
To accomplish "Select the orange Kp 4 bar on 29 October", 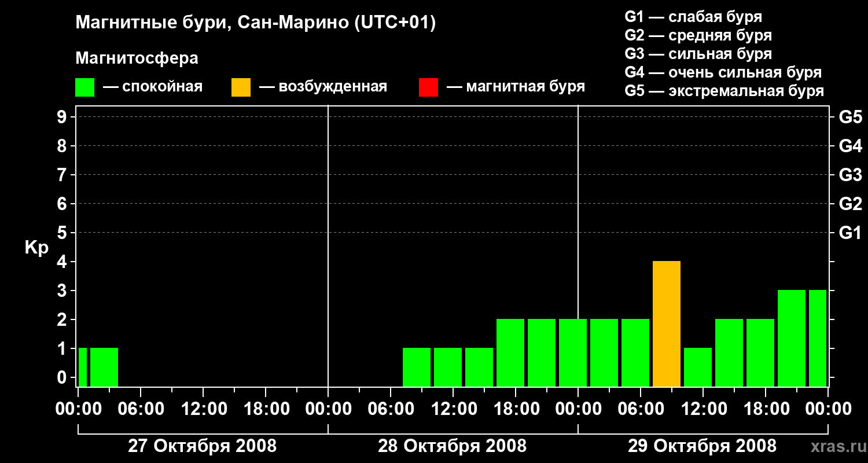I will [x=667, y=324].
